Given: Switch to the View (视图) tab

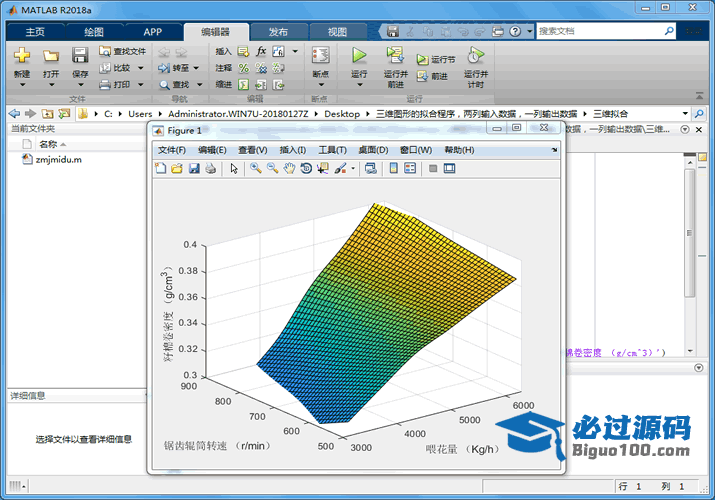Looking at the screenshot, I should pos(337,32).
